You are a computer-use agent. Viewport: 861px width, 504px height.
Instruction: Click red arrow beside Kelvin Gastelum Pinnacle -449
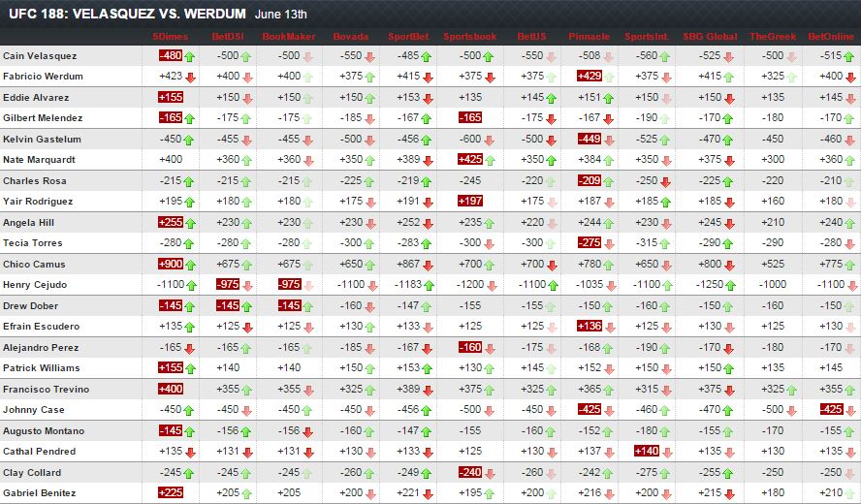[x=611, y=140]
